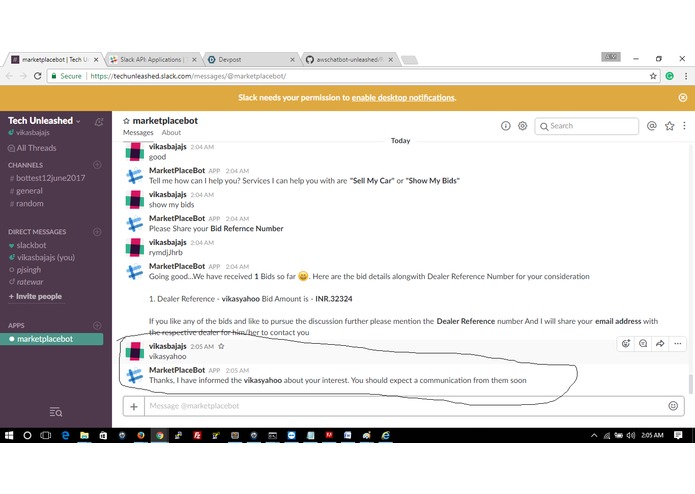Open the general channel
695x494 pixels.
click(x=29, y=191)
